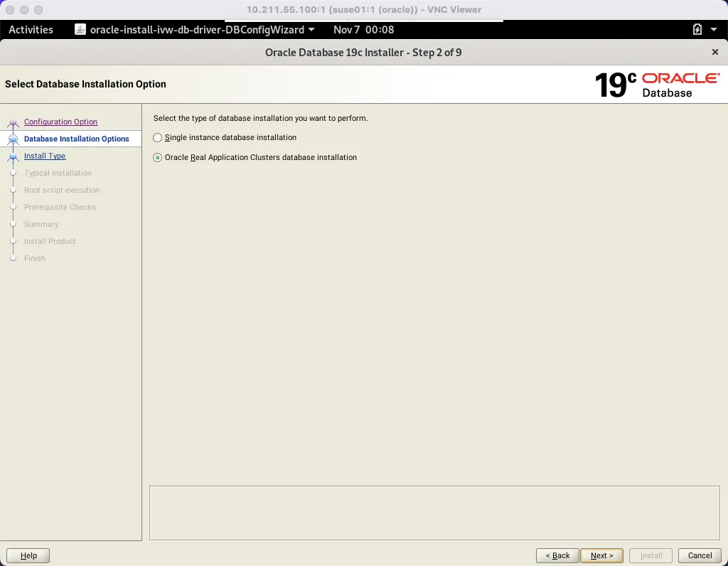The width and height of the screenshot is (728, 566).
Task: Click the installer application icon in top bar
Action: (78, 30)
